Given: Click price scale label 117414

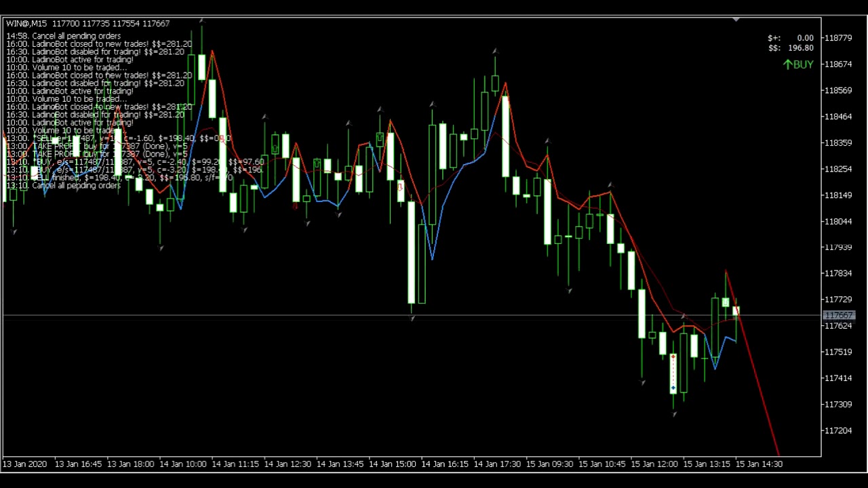Looking at the screenshot, I should click(839, 378).
